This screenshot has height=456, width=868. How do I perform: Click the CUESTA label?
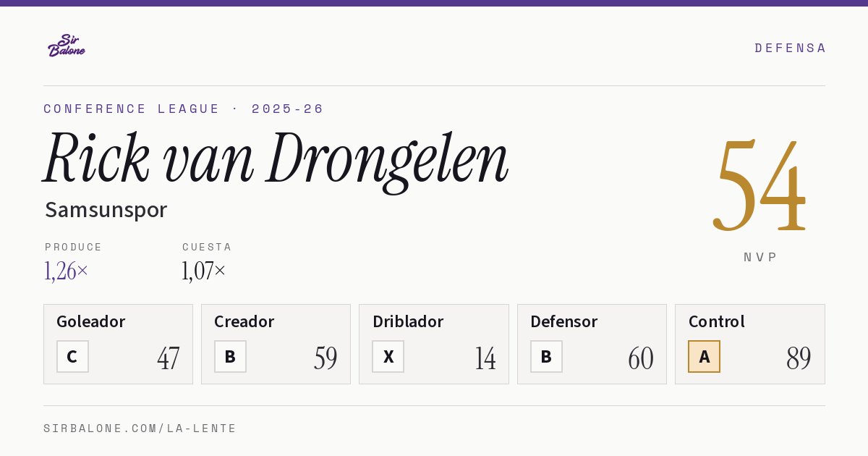[x=207, y=247]
